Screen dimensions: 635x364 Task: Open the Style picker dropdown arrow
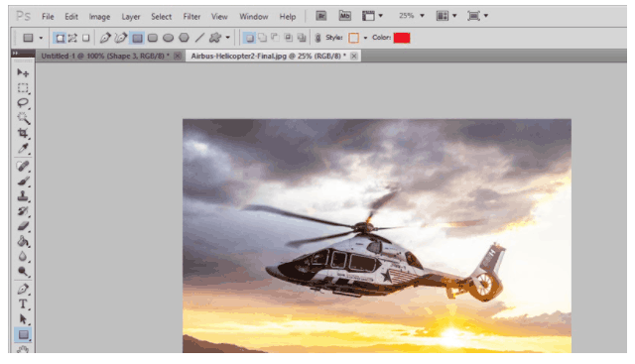click(365, 38)
